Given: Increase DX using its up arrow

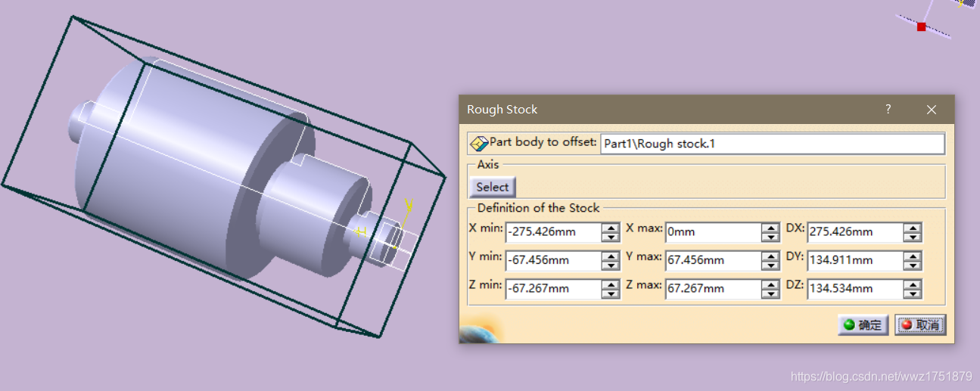Looking at the screenshot, I should coord(913,228).
